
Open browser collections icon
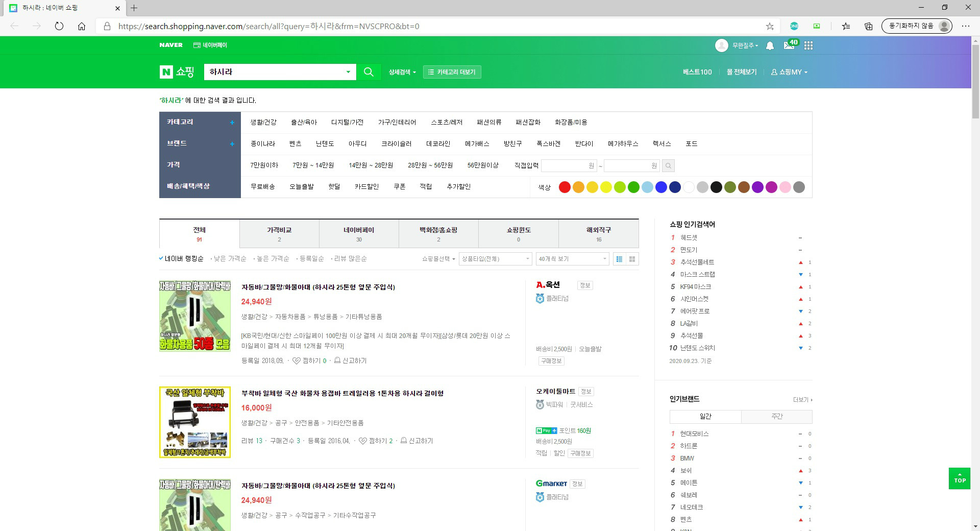coord(868,26)
